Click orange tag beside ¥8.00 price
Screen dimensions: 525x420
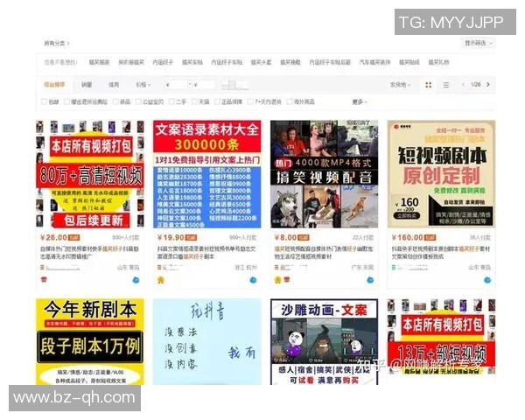click(x=304, y=238)
